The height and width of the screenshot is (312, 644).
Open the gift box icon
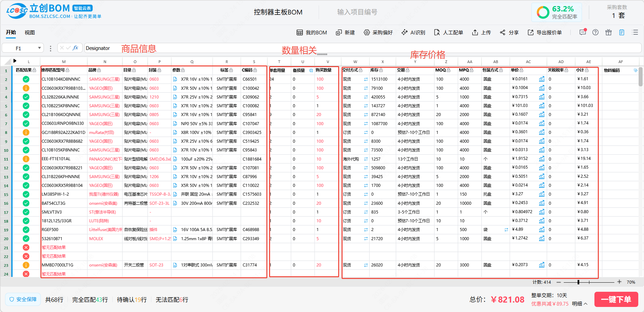point(608,32)
